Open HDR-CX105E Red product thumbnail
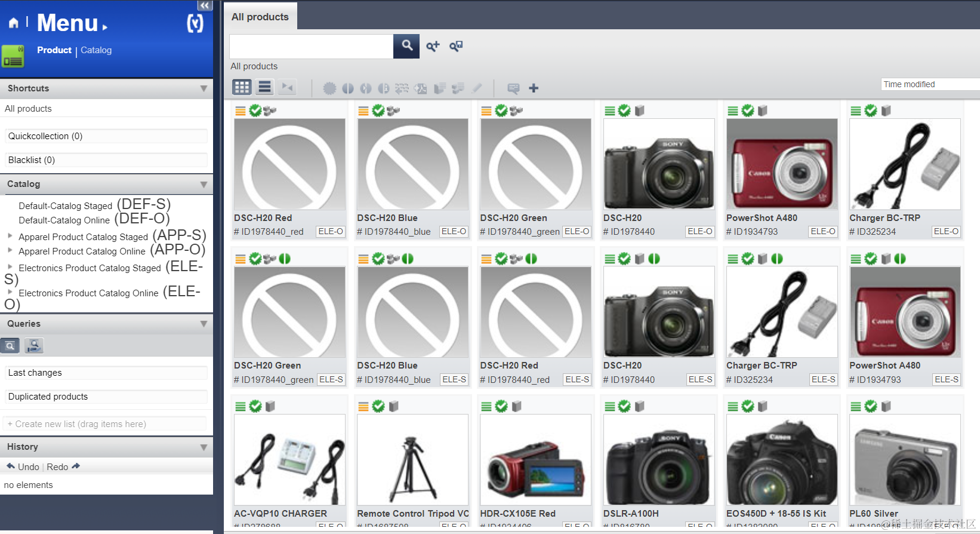The width and height of the screenshot is (980, 534). pos(536,460)
